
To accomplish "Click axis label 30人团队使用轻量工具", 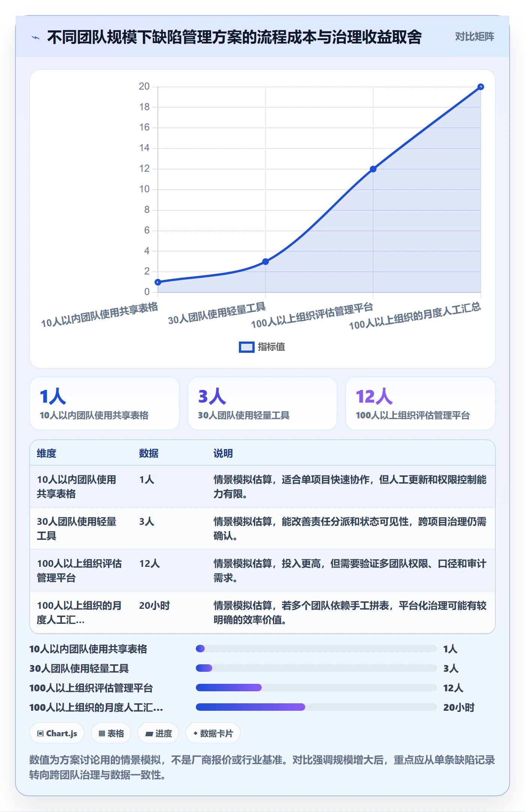I will (217, 313).
